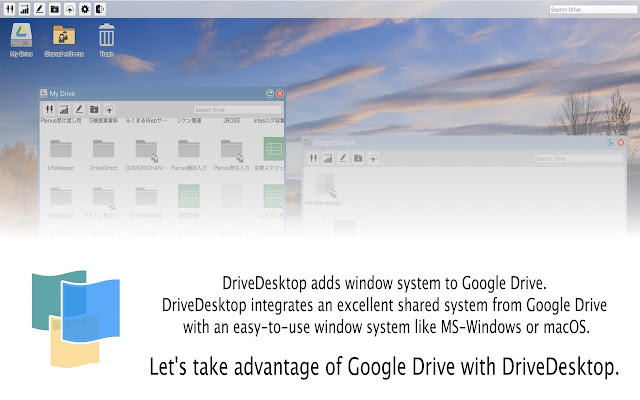Click upload cloud icon in My Drive window toolbar
The image size is (640, 400).
tap(109, 109)
